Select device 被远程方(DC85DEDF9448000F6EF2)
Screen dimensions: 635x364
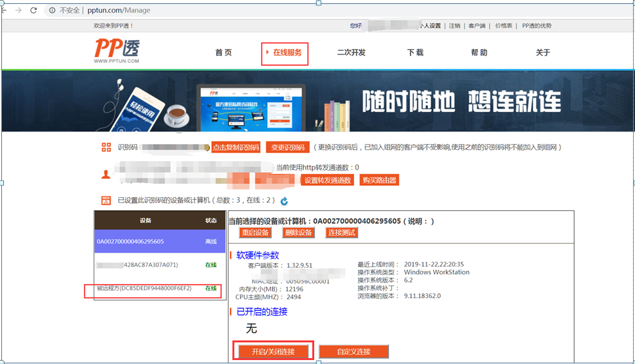[x=145, y=288]
